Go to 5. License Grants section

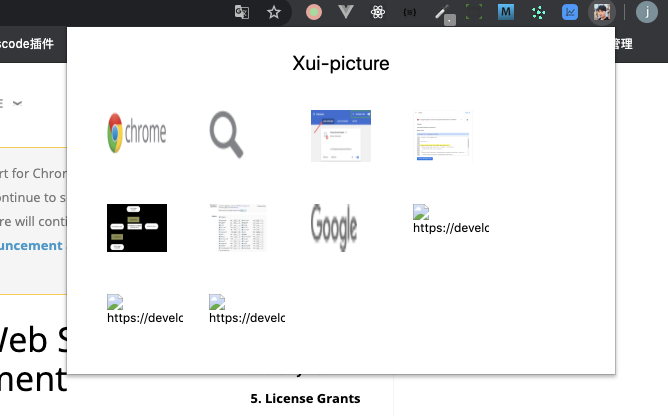click(305, 399)
